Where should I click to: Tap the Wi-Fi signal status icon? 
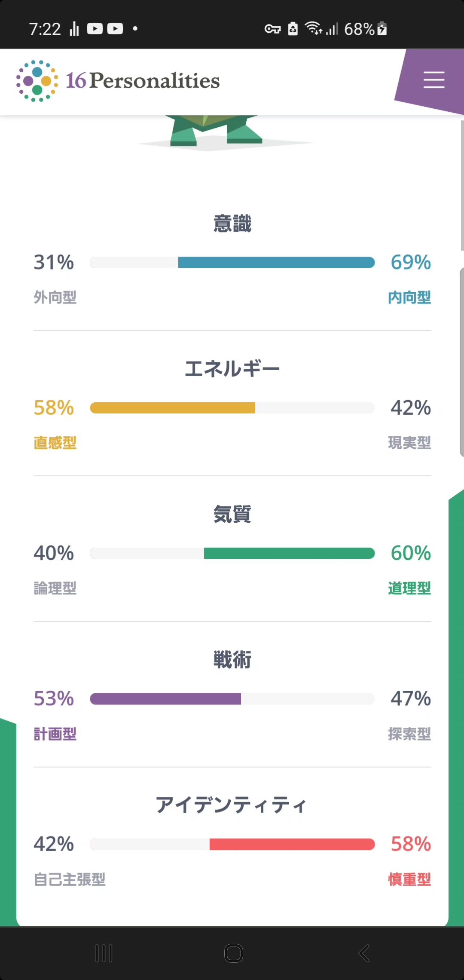point(313,28)
